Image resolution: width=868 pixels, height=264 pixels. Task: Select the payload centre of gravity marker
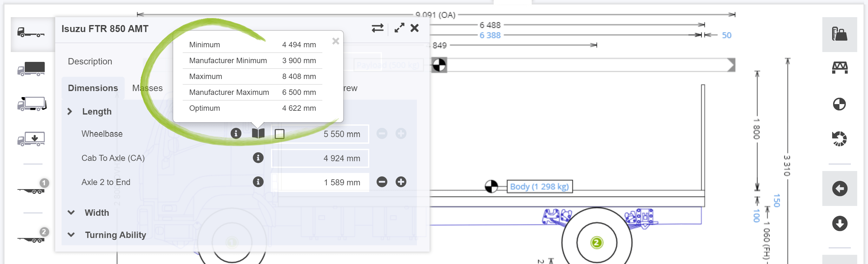(x=439, y=65)
